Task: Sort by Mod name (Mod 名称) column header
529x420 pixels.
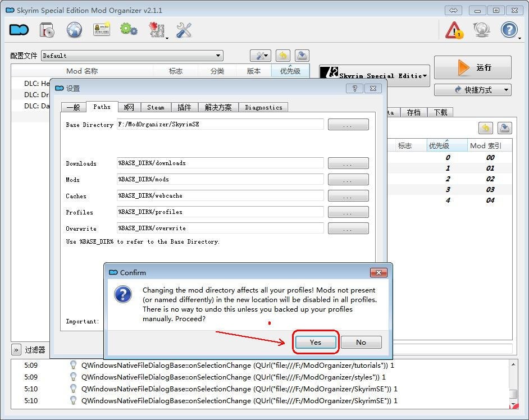Action: (x=82, y=71)
